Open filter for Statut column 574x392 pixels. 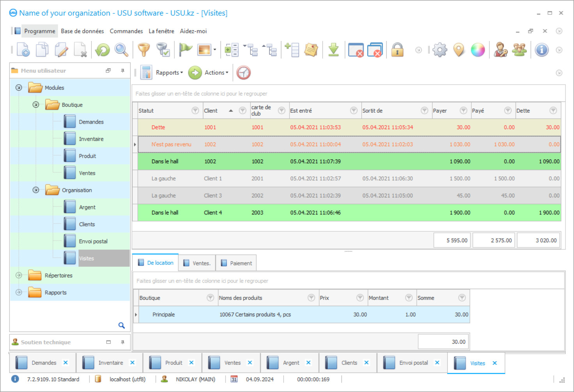point(195,111)
